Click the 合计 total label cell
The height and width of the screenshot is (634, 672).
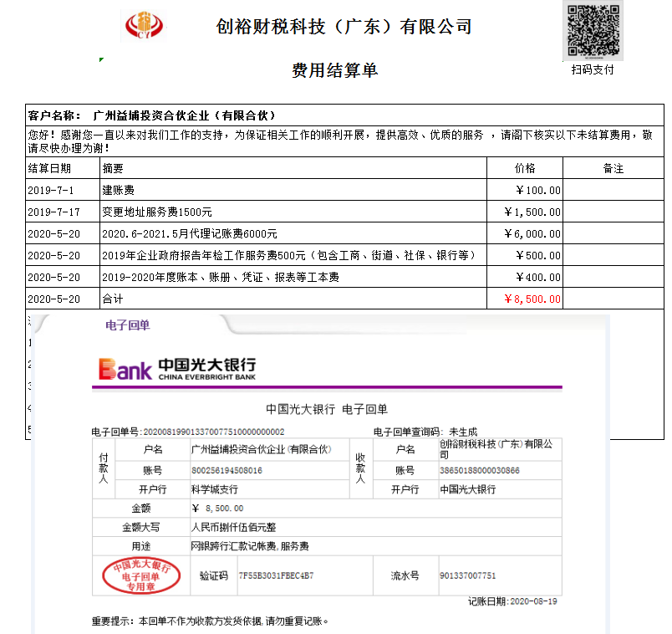pyautogui.click(x=293, y=299)
